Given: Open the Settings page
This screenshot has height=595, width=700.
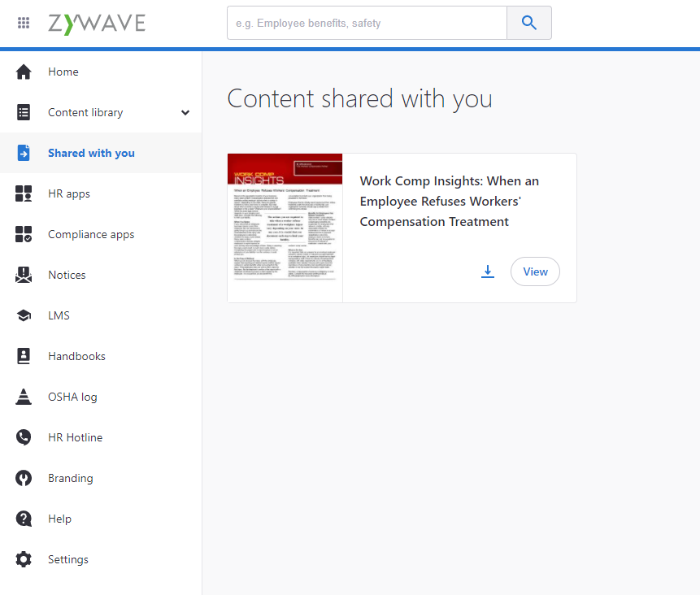Looking at the screenshot, I should 67,559.
